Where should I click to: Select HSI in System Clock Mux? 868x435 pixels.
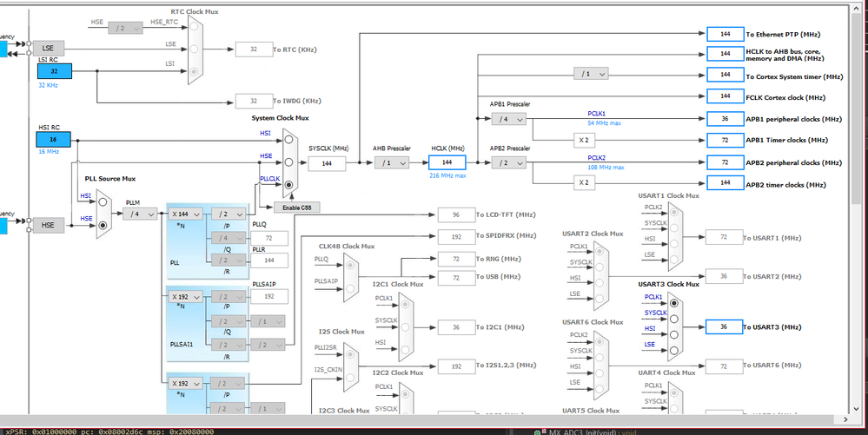pos(288,140)
